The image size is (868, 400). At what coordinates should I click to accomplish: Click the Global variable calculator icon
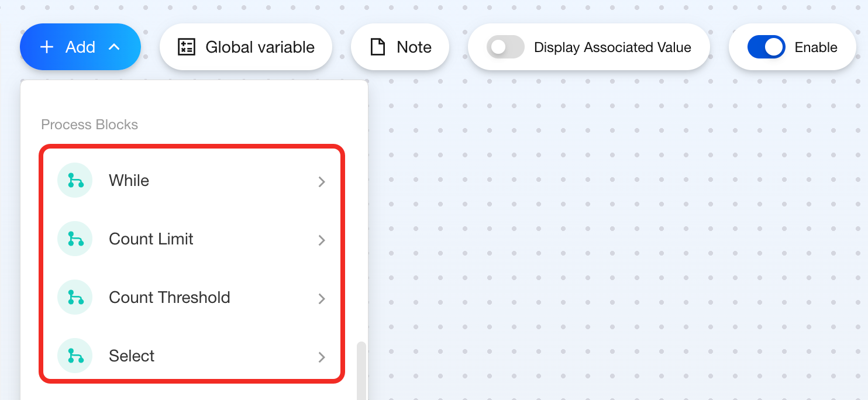[187, 47]
